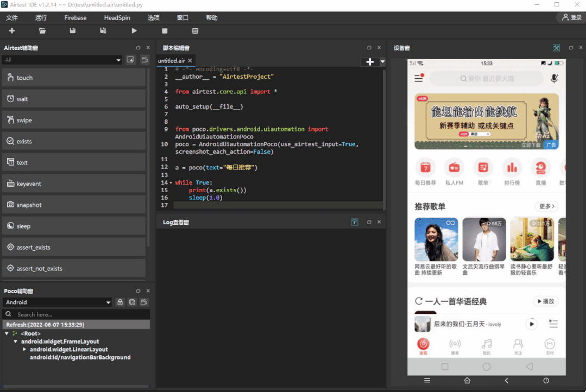Open the tab list dropdown arrow in the editor

(382, 62)
